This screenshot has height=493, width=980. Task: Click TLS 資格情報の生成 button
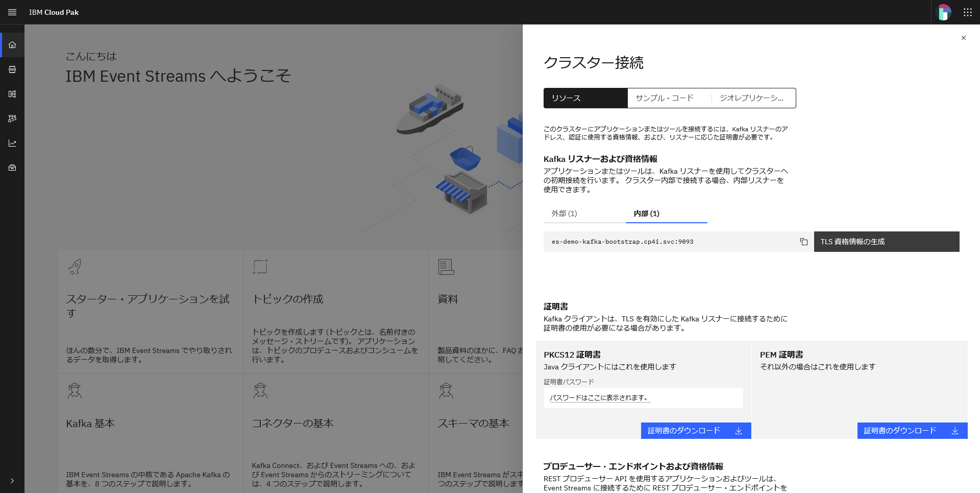click(x=887, y=242)
